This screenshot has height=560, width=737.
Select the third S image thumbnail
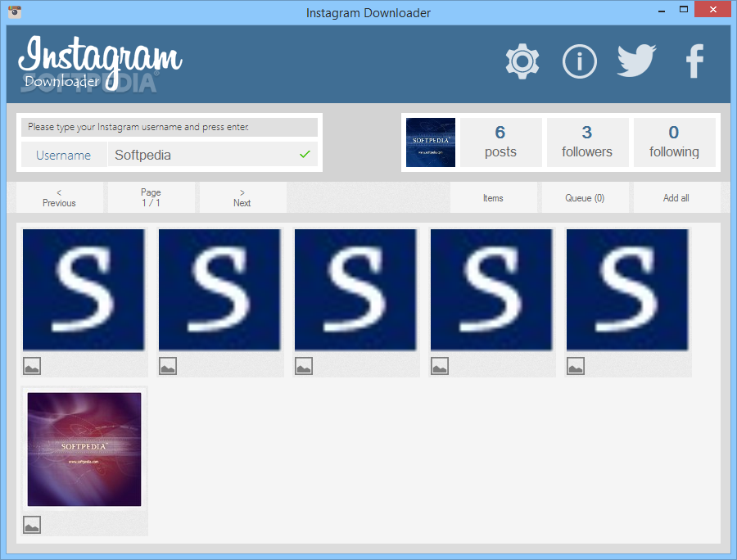pyautogui.click(x=355, y=289)
